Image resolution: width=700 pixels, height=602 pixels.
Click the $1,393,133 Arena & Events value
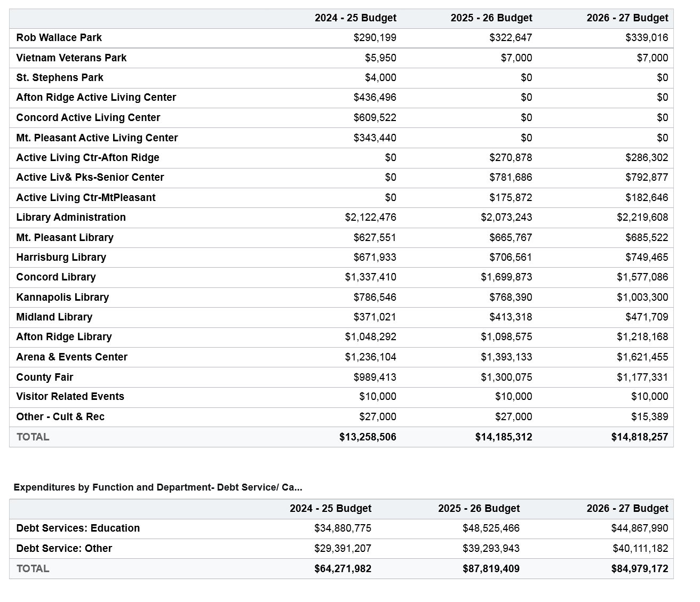pyautogui.click(x=506, y=357)
